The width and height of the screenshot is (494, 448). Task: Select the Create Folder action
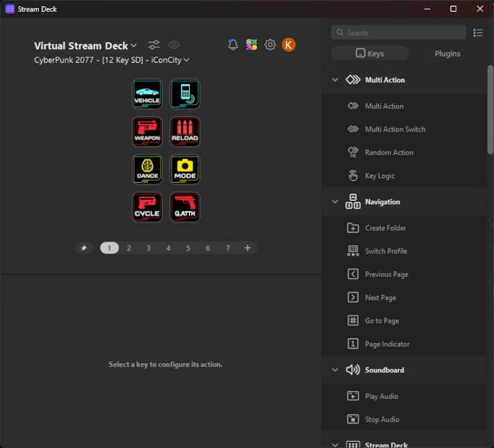click(404, 227)
